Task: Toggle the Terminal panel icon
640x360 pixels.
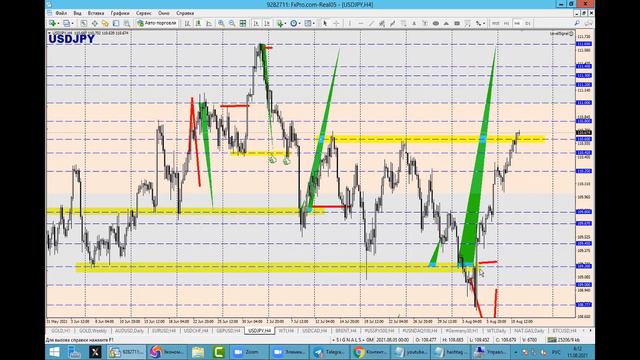Action: [116, 23]
